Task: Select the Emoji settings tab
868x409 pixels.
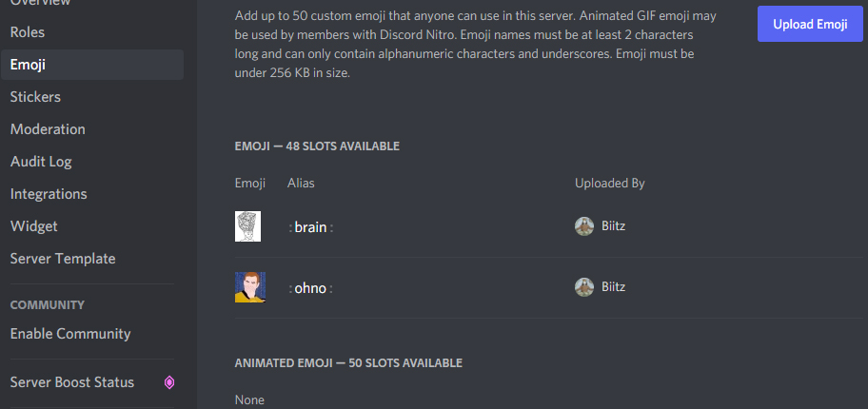Action: tap(92, 65)
